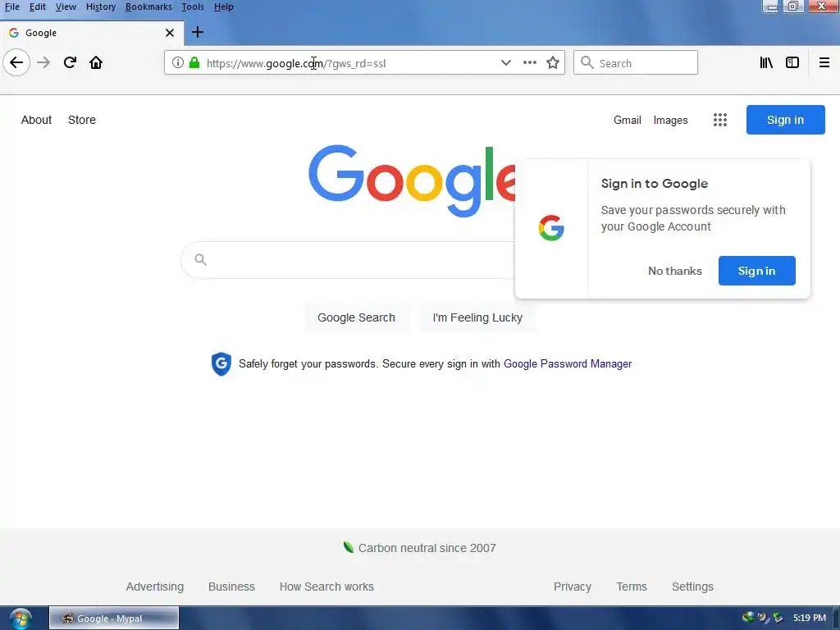Click the forward arrow navigation button
Viewport: 840px width, 630px height.
(43, 62)
